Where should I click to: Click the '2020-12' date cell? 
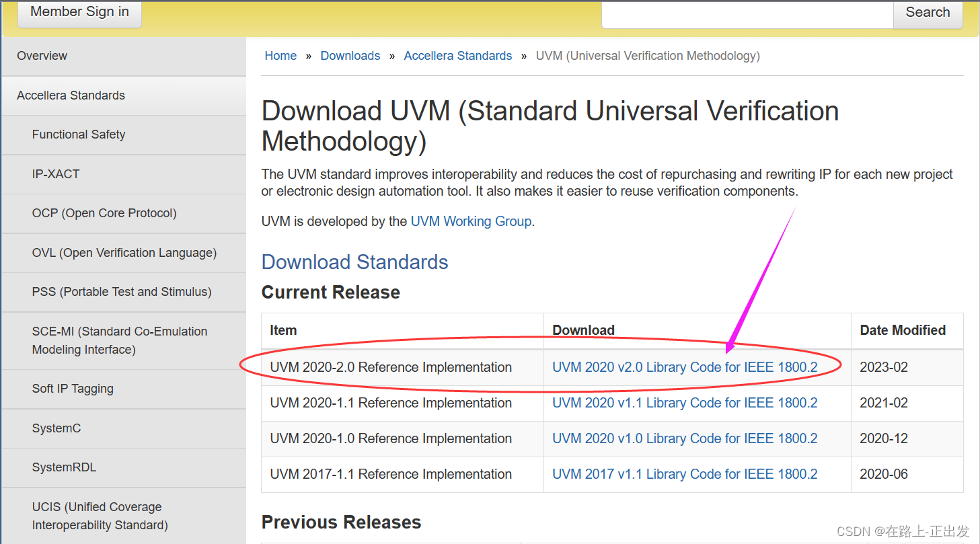tap(907, 438)
